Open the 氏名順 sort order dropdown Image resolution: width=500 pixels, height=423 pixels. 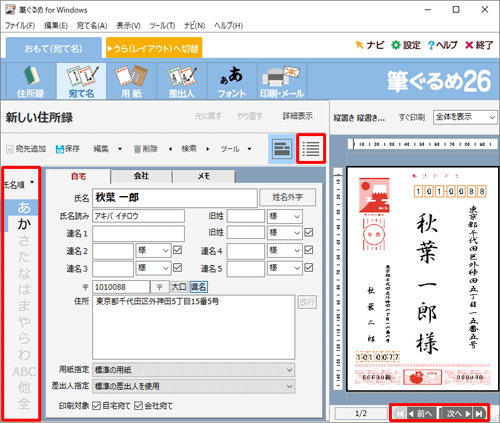[19, 184]
